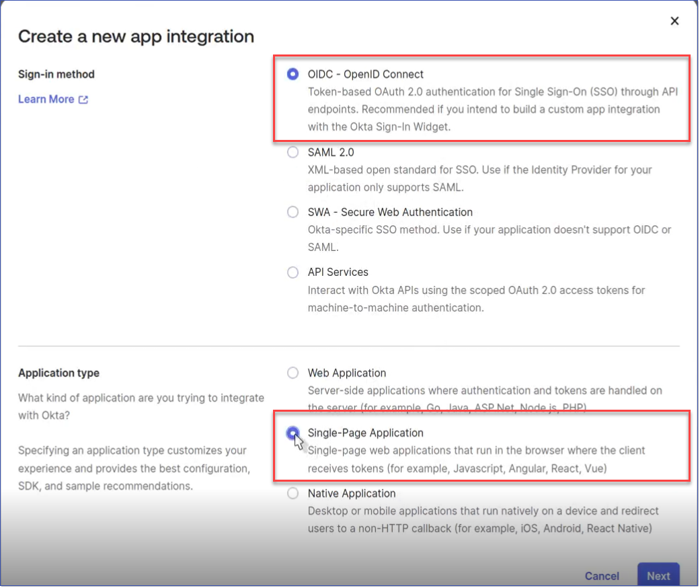Close the new app integration dialog
Image resolution: width=700 pixels, height=588 pixels.
coord(674,21)
